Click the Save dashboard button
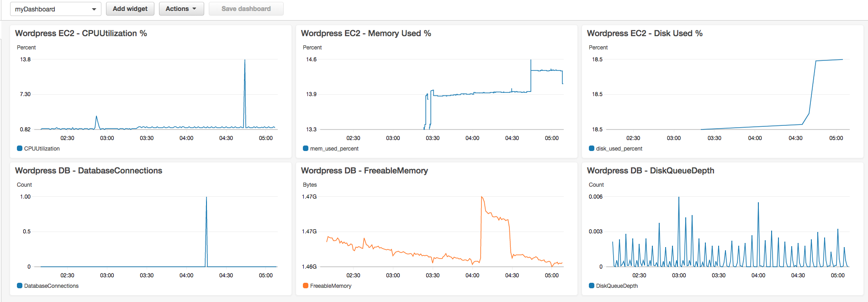 point(246,9)
